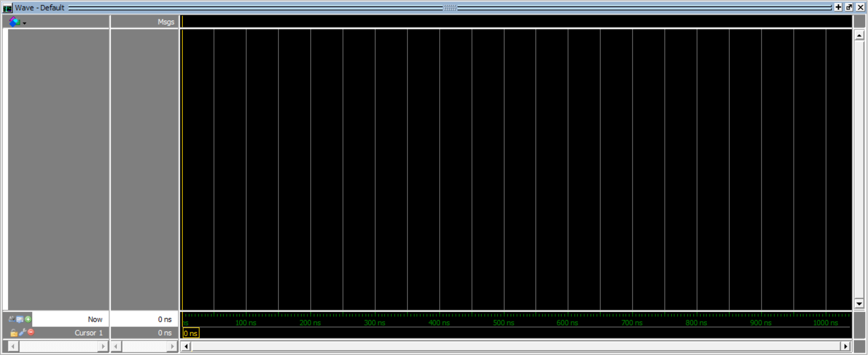The width and height of the screenshot is (868, 355).
Task: Click right arrow of names pane scrollbar
Action: point(103,346)
